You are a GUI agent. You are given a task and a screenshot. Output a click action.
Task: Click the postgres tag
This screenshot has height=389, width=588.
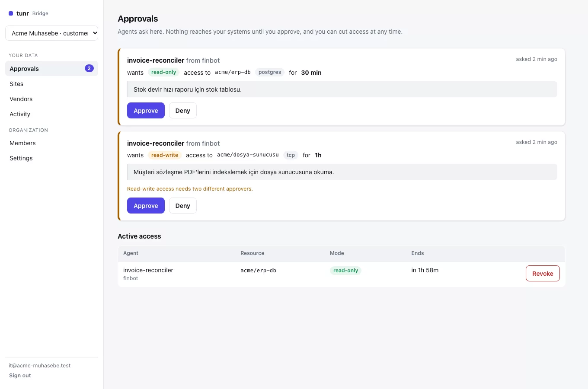click(270, 72)
